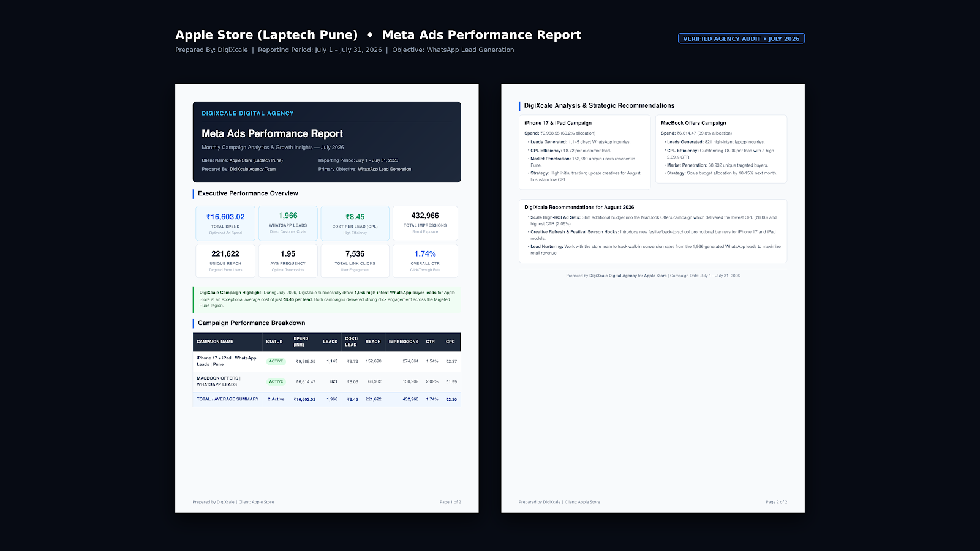Click the 'STATUS' column header
The height and width of the screenshot is (551, 980).
click(x=274, y=342)
